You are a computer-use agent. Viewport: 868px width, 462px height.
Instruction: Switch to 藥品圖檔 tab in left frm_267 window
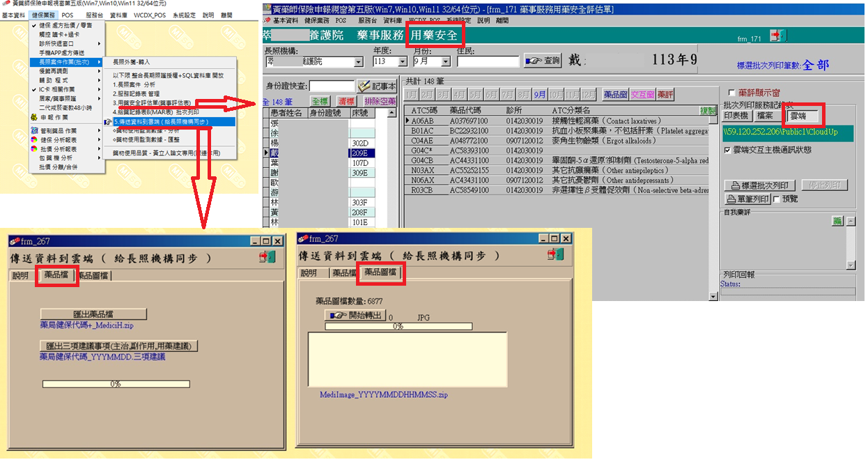[93, 275]
